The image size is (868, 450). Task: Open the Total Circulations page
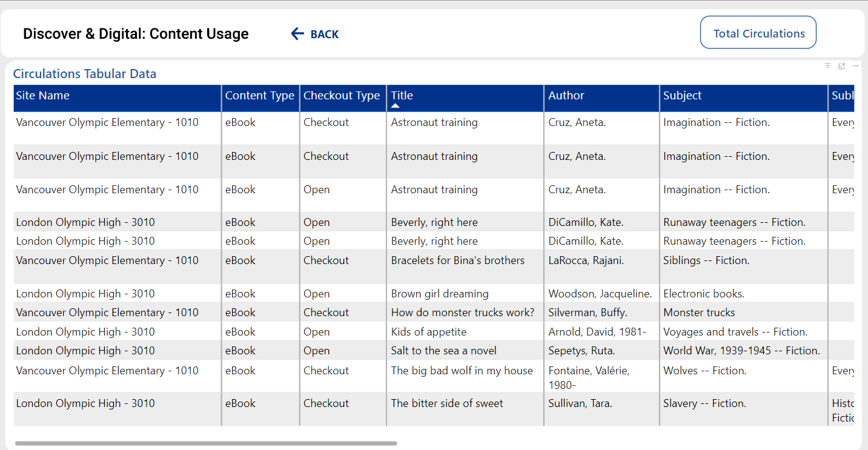(x=758, y=32)
